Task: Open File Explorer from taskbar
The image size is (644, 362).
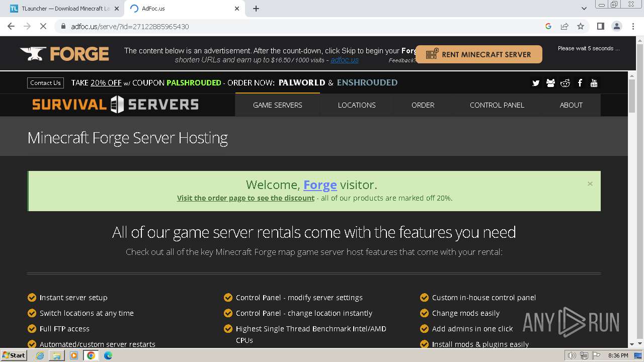Action: [x=57, y=355]
